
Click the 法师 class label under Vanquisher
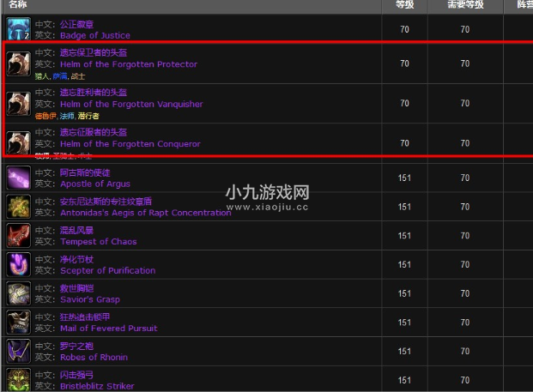click(67, 116)
